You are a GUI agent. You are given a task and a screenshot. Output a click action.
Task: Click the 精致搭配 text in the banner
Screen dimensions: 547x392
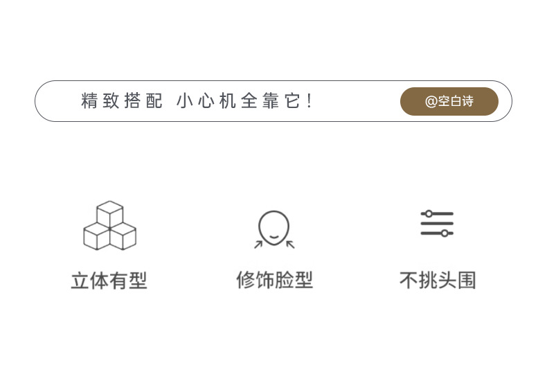coord(122,101)
